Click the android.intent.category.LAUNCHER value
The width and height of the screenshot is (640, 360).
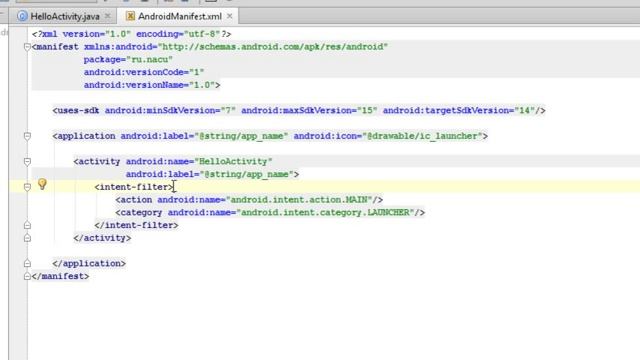coord(325,213)
